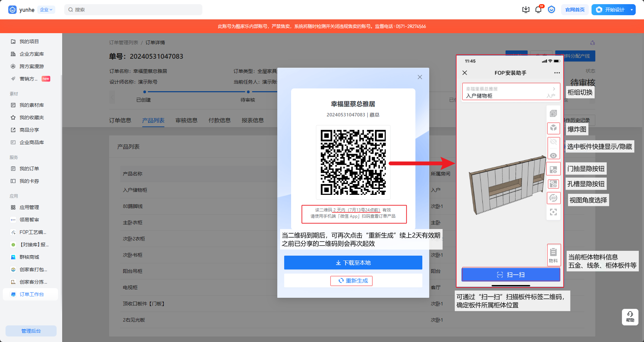Click the blue shield icon in header
Screen dimensions: 644x342
(551, 10)
